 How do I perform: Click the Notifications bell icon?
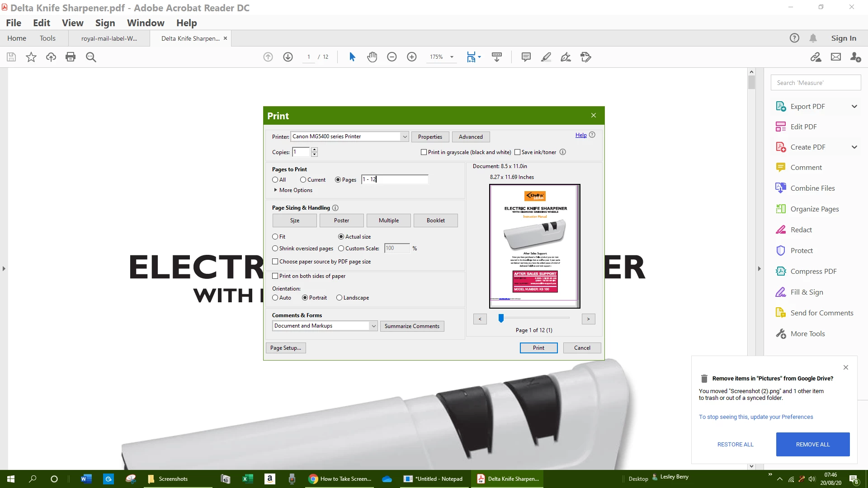[x=813, y=38]
